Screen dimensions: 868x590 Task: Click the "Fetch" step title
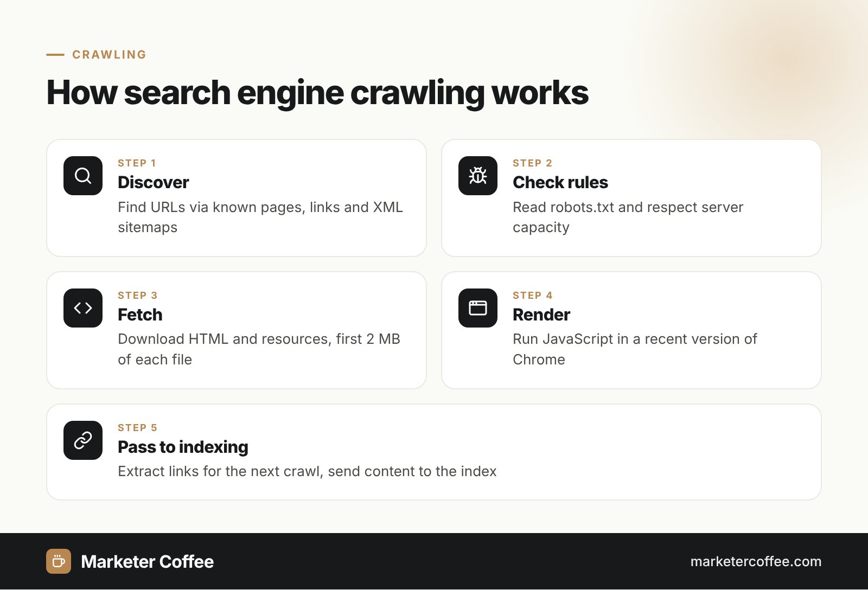click(140, 315)
